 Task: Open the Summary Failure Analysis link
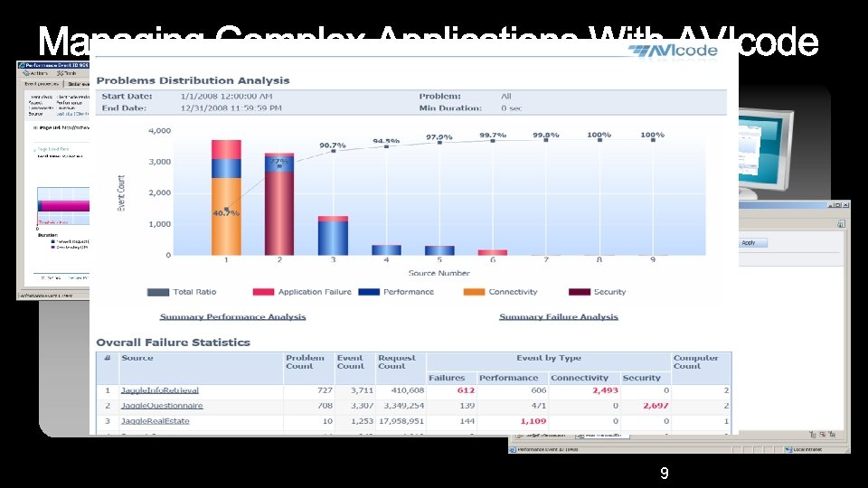[559, 316]
